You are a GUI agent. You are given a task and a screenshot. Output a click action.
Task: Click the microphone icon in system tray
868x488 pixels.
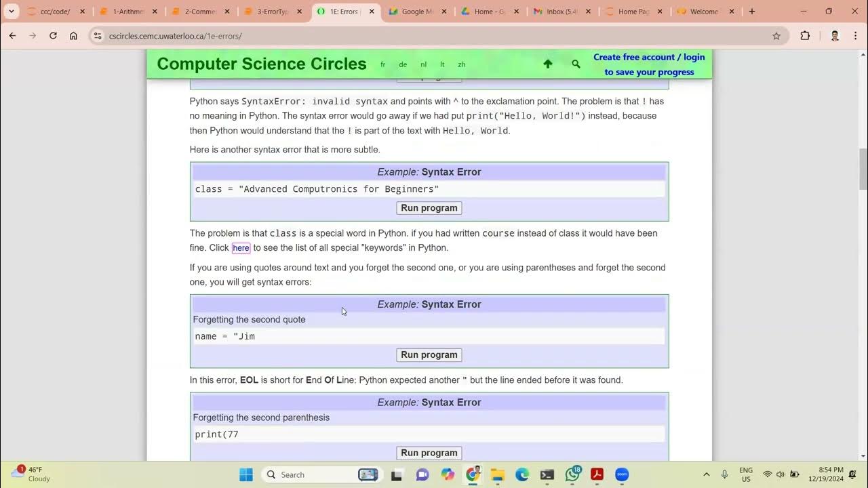725,474
